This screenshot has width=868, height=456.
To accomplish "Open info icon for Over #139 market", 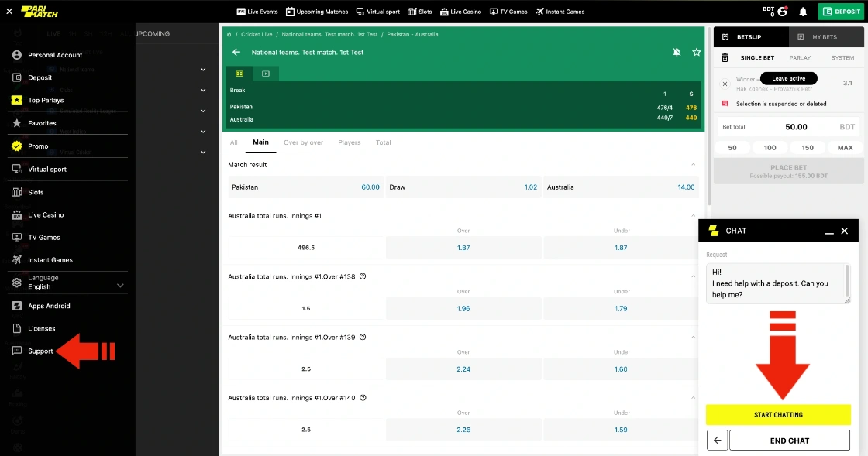I will (x=363, y=338).
